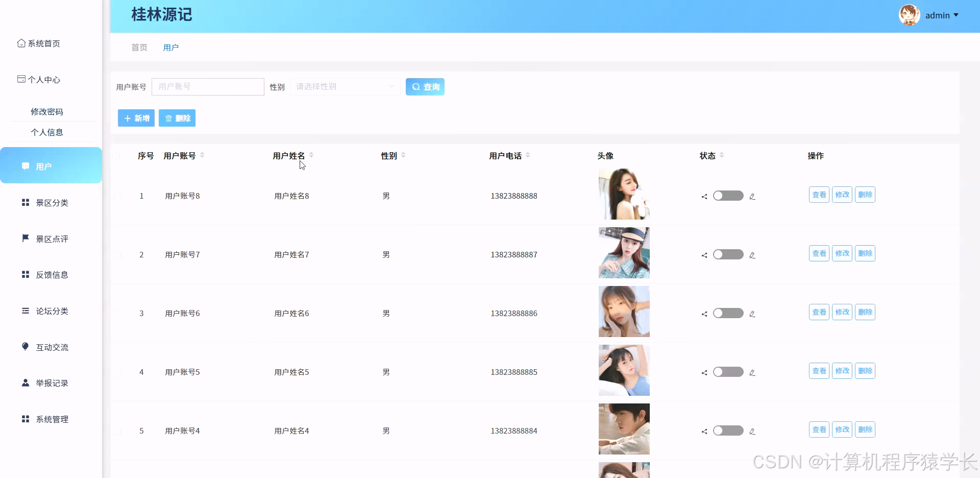Screen dimensions: 980x478
Task: Toggle the status switch for 用户账号7
Action: 728,254
